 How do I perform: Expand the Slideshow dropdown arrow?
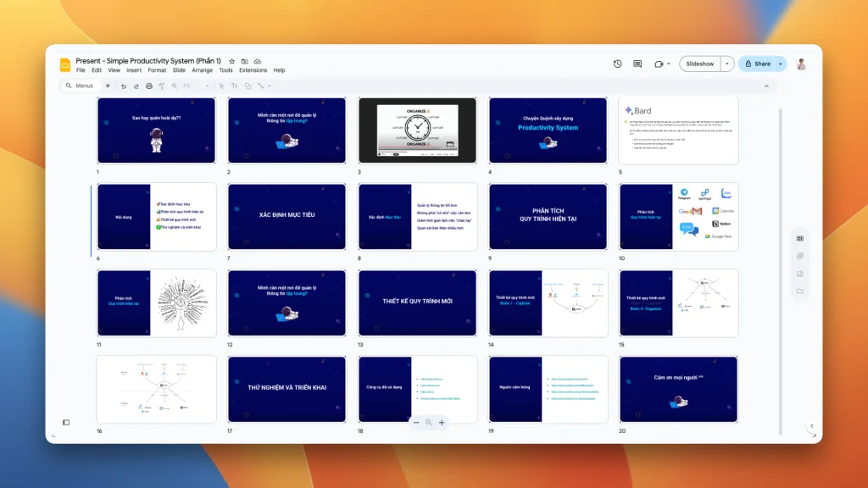tap(726, 64)
